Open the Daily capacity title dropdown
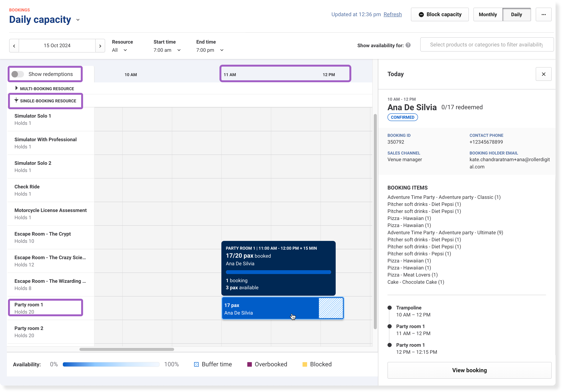This screenshot has width=562, height=392. pos(78,20)
